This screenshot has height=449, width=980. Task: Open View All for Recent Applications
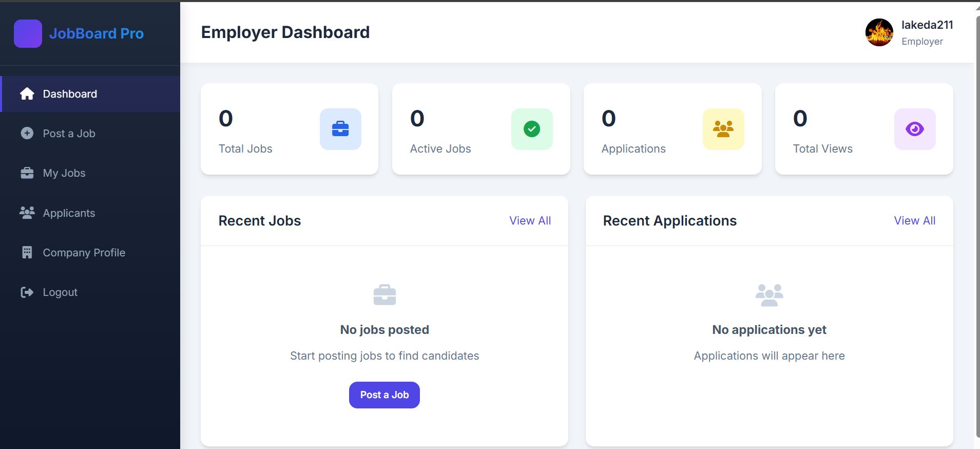click(x=914, y=221)
